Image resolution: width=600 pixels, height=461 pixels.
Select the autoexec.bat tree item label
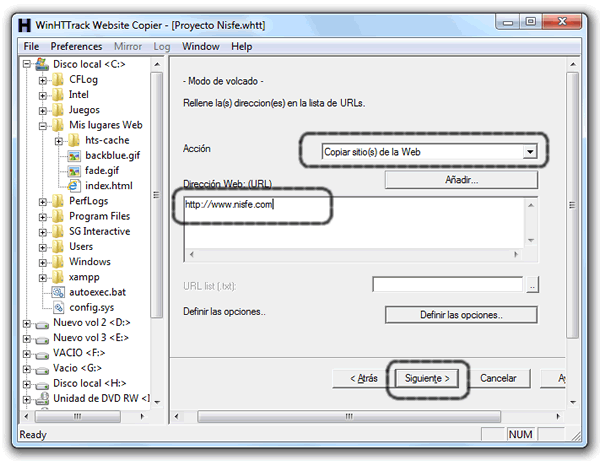pos(98,292)
